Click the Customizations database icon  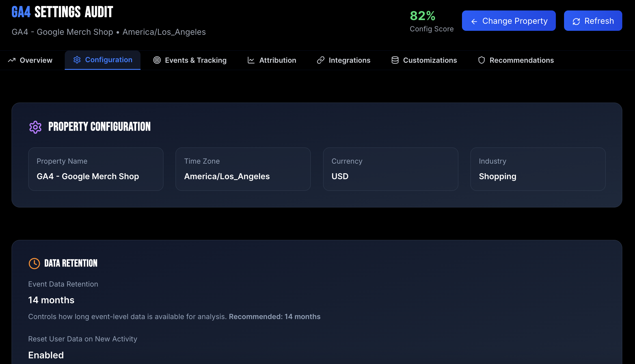[395, 60]
